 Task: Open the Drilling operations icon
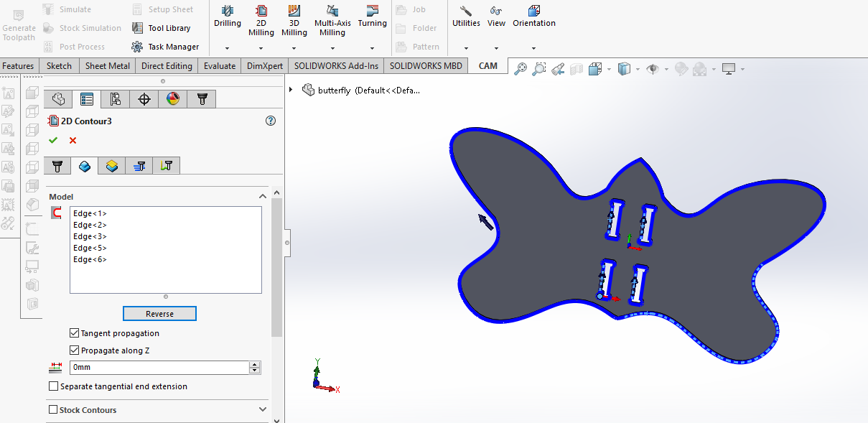click(x=228, y=11)
